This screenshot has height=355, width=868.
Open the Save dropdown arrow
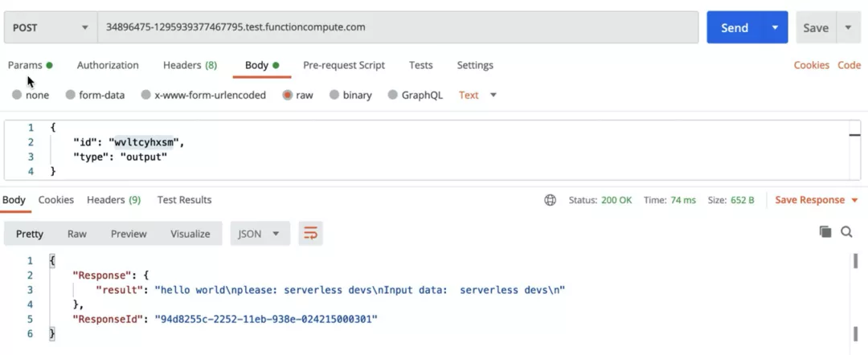(x=848, y=27)
